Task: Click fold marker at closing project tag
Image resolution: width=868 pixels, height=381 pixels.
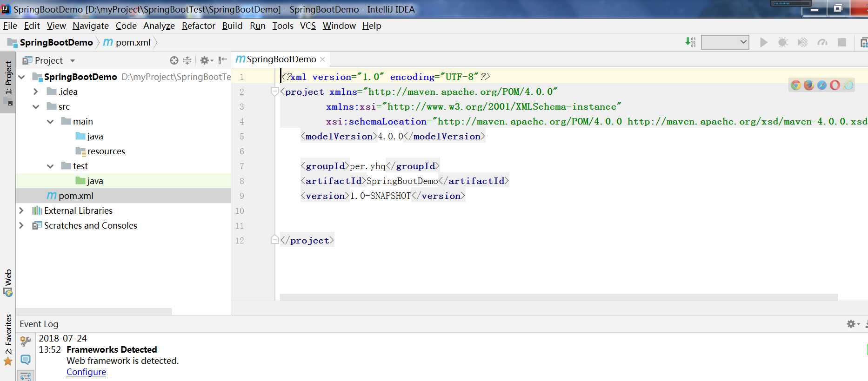Action: [274, 240]
